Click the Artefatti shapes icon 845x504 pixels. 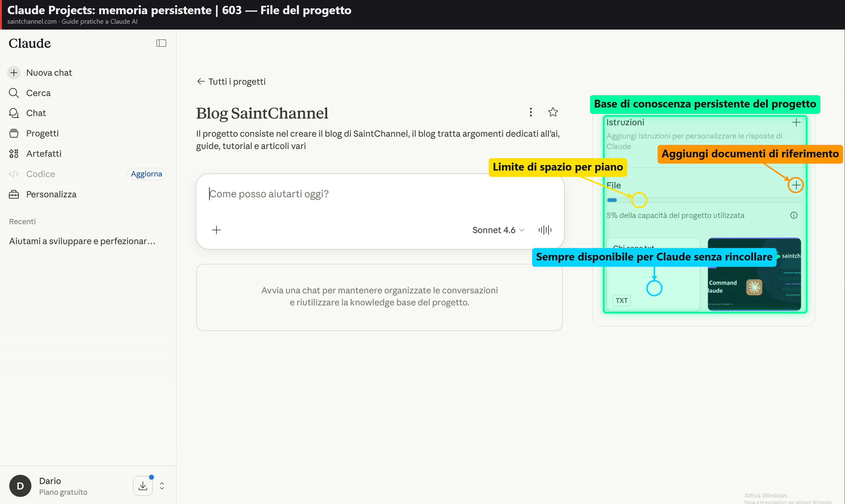(x=14, y=154)
